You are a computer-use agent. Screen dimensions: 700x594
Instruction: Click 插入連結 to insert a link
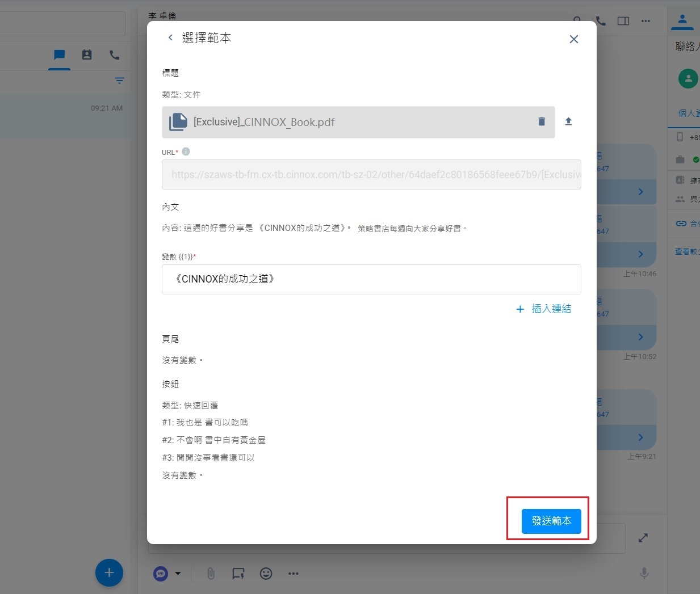(543, 309)
